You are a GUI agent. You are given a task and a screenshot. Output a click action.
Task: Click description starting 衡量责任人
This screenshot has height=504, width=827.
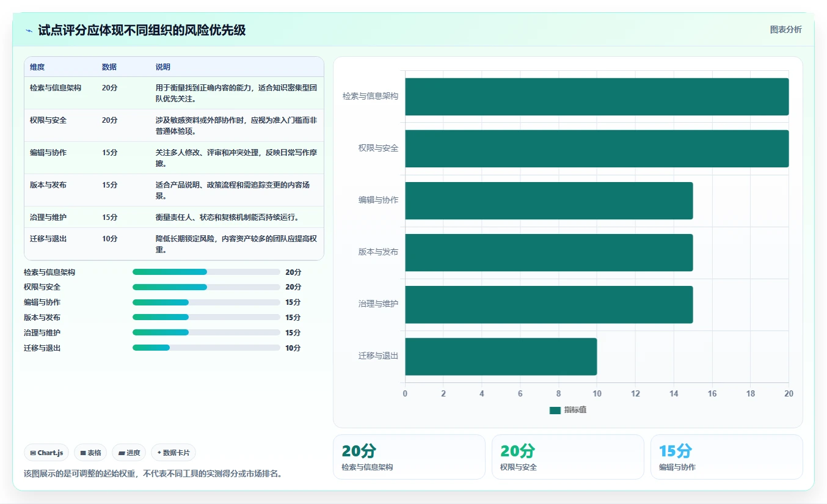coord(228,217)
